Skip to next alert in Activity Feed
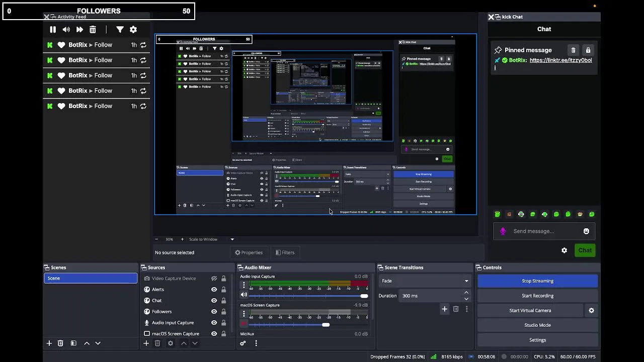Screen dimensions: 644x362 79,30
